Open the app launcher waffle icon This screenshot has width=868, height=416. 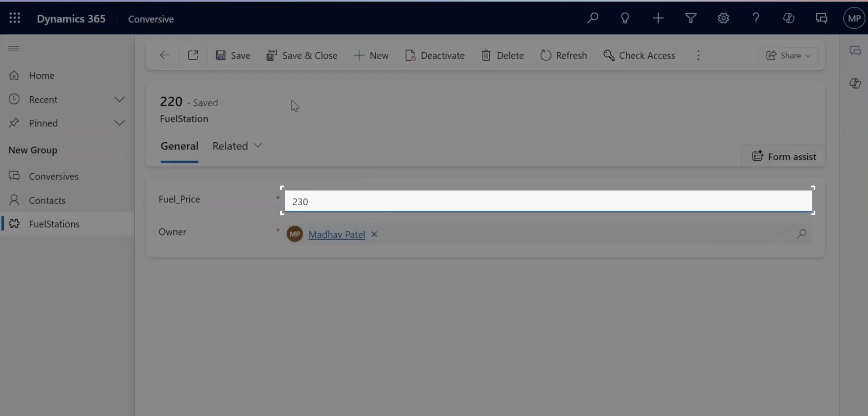14,18
